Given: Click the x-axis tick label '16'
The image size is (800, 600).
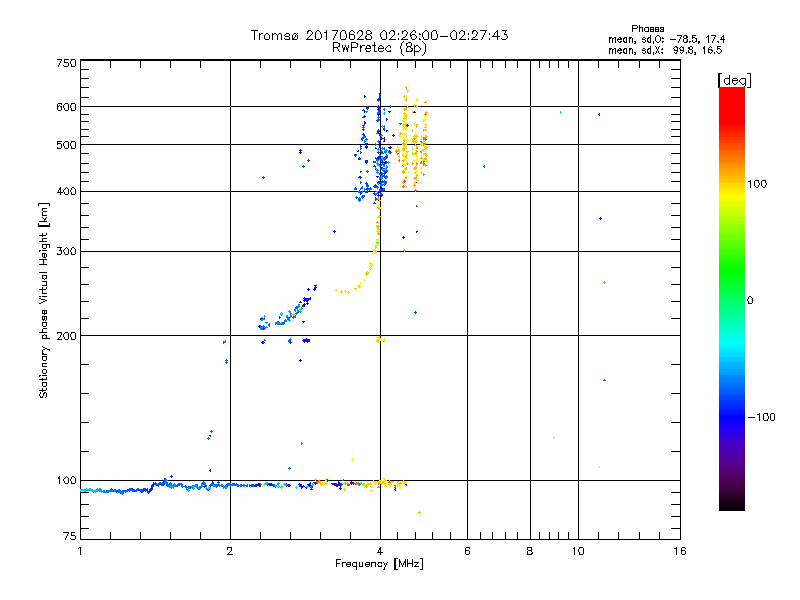Looking at the screenshot, I should [x=680, y=551].
